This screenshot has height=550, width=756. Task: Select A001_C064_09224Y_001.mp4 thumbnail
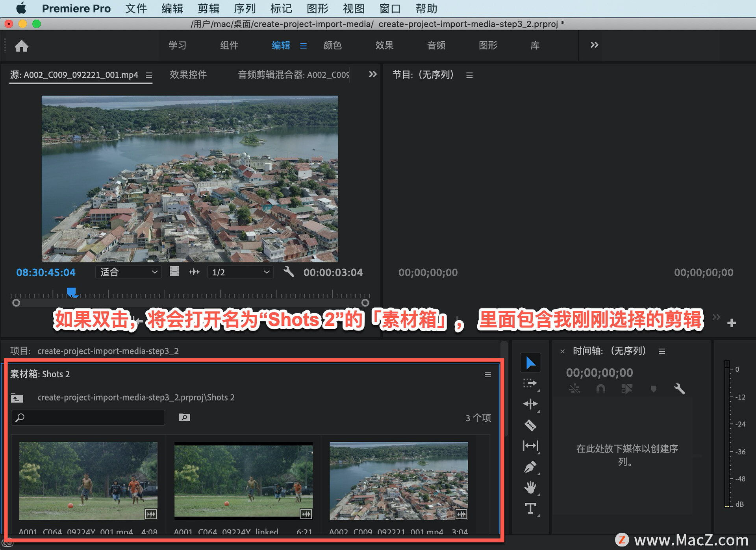(x=88, y=481)
